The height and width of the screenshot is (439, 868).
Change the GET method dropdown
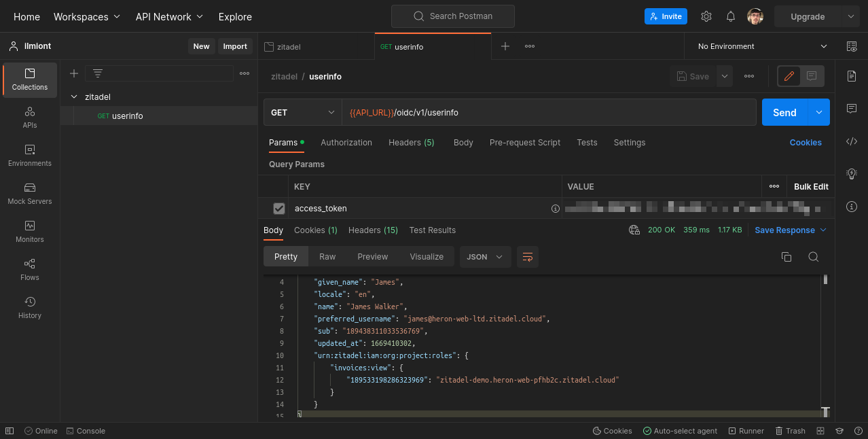(x=303, y=112)
